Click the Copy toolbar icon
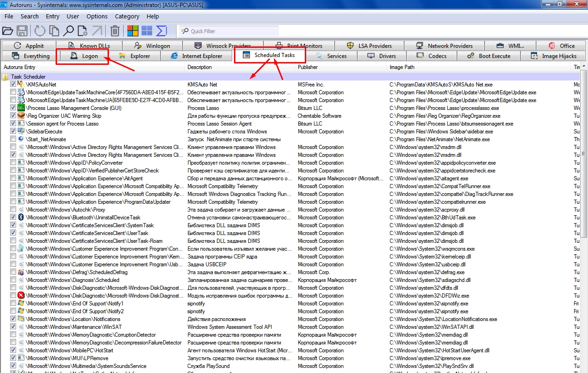The width and height of the screenshot is (588, 373). pyautogui.click(x=54, y=31)
